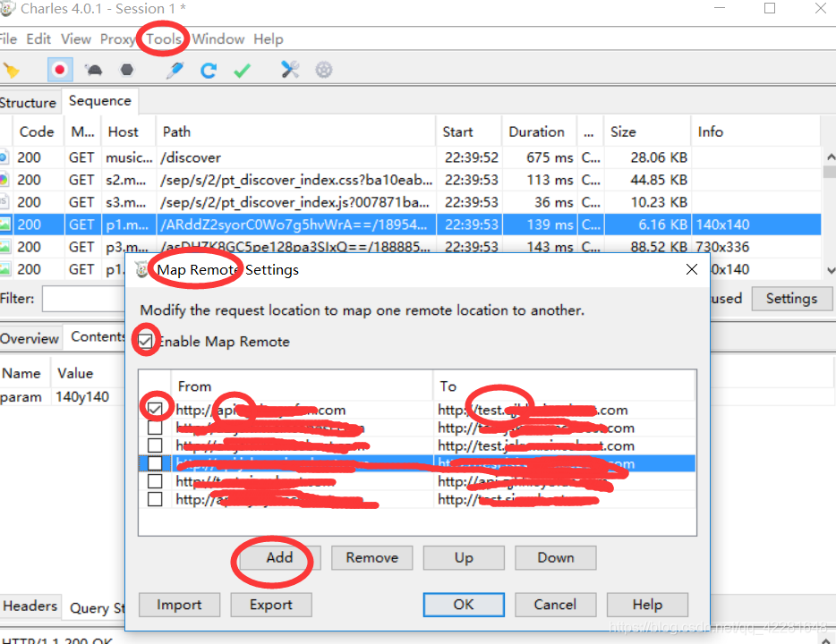This screenshot has height=644, width=836.
Task: Sort by the Size column header
Action: [x=647, y=131]
